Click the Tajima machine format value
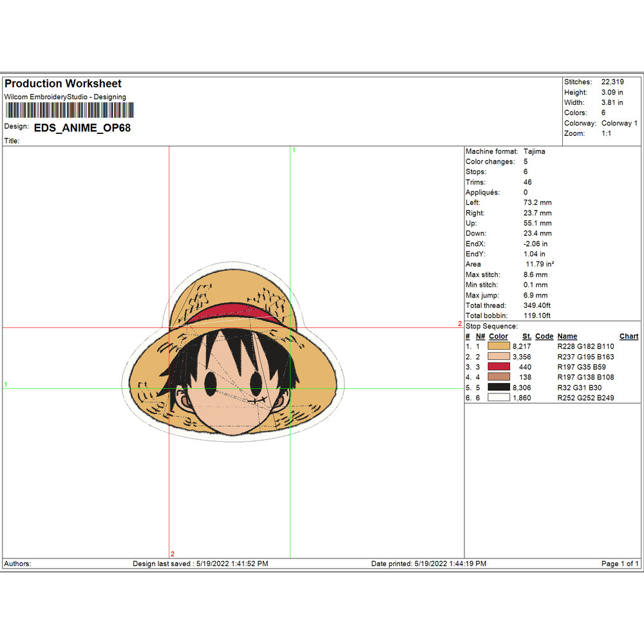This screenshot has height=644, width=644. [535, 151]
